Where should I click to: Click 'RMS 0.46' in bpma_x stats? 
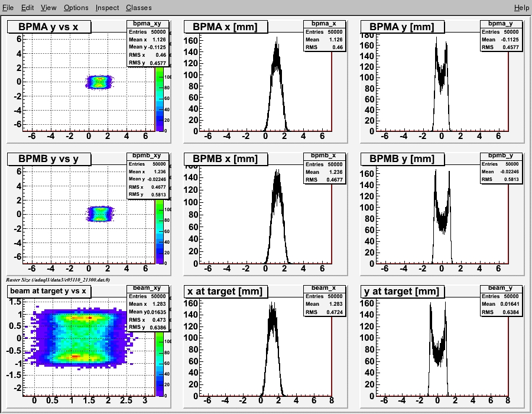[x=325, y=47]
